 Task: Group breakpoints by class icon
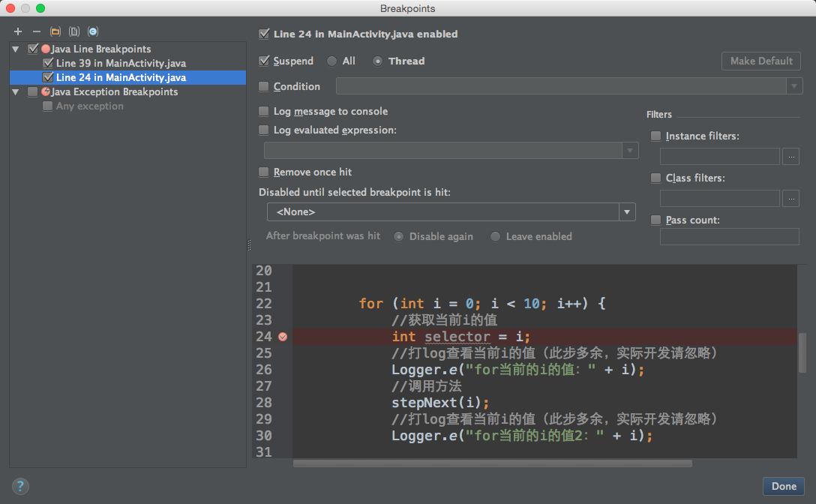click(x=93, y=31)
